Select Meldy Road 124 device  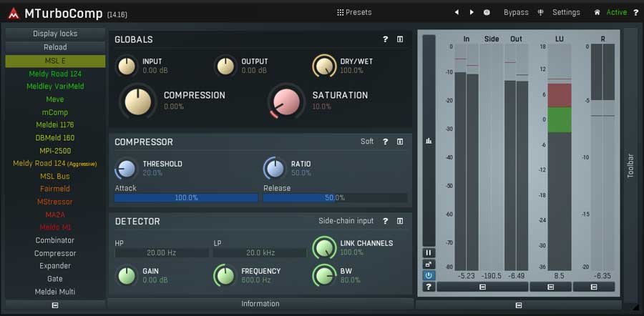point(55,74)
